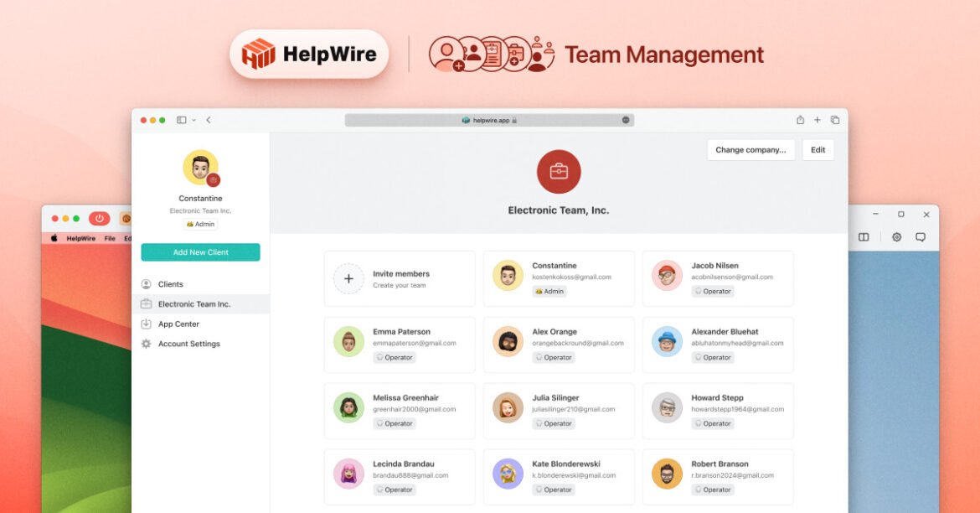Screen dimensions: 980x513
Task: Open App Center from the sidebar
Action: tap(178, 324)
